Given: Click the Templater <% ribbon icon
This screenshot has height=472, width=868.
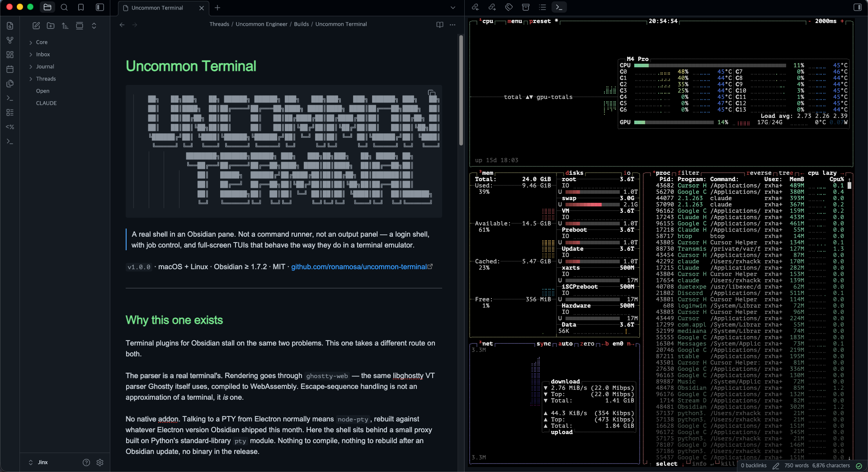Looking at the screenshot, I should [10, 127].
